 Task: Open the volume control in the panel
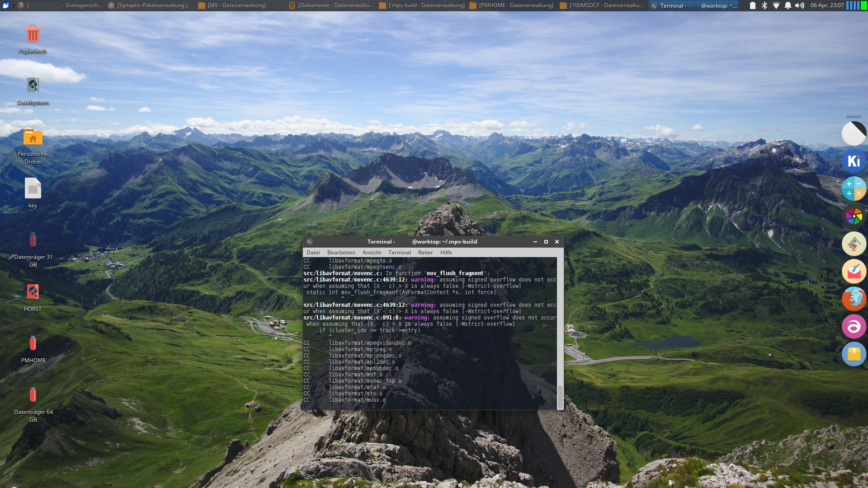click(799, 5)
